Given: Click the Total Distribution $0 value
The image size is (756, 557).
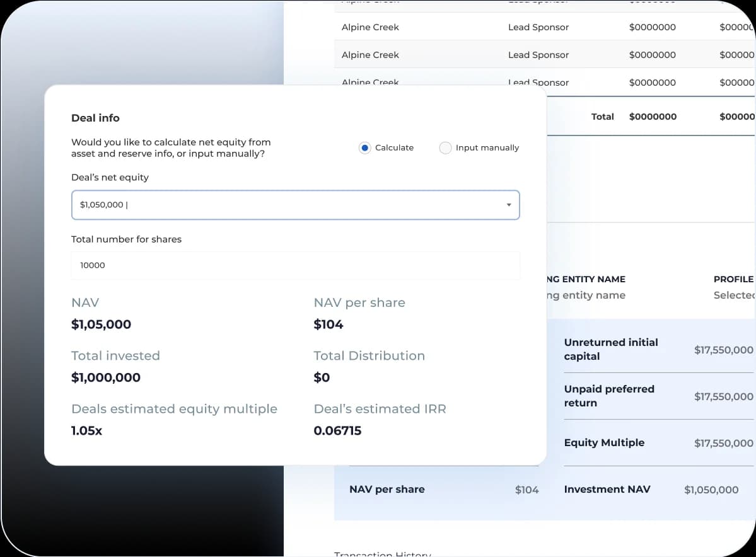Looking at the screenshot, I should coord(322,377).
